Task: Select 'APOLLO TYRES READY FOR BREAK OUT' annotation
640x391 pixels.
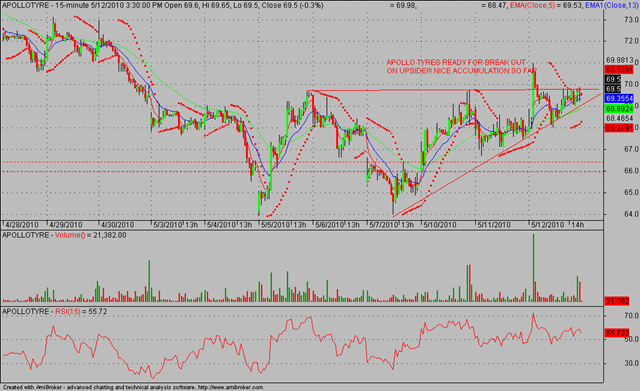Action: [456, 62]
